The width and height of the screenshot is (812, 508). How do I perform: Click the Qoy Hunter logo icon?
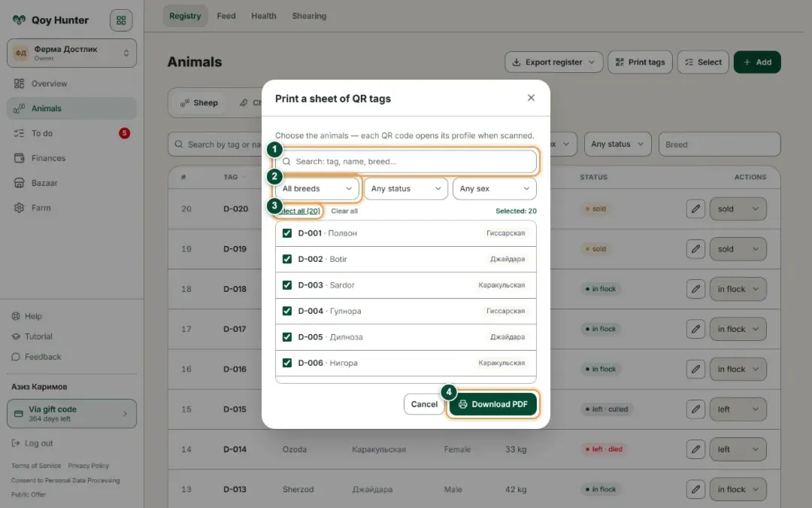pos(19,20)
